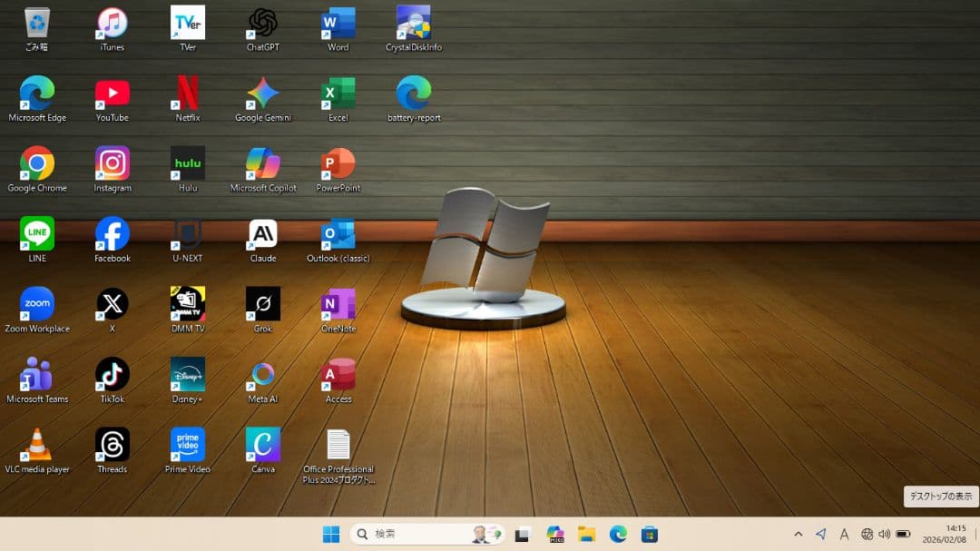Select the ChatGPT desktop shortcut
This screenshot has height=551, width=980.
[263, 24]
